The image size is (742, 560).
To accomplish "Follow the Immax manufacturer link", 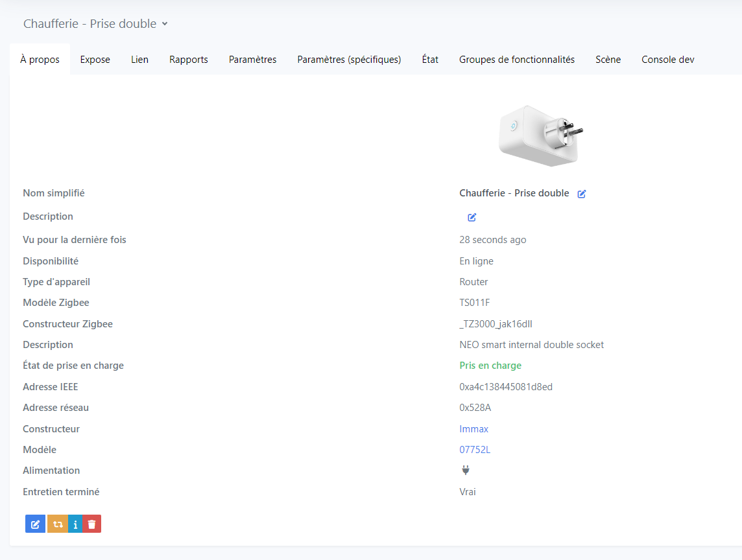I will tap(473, 429).
